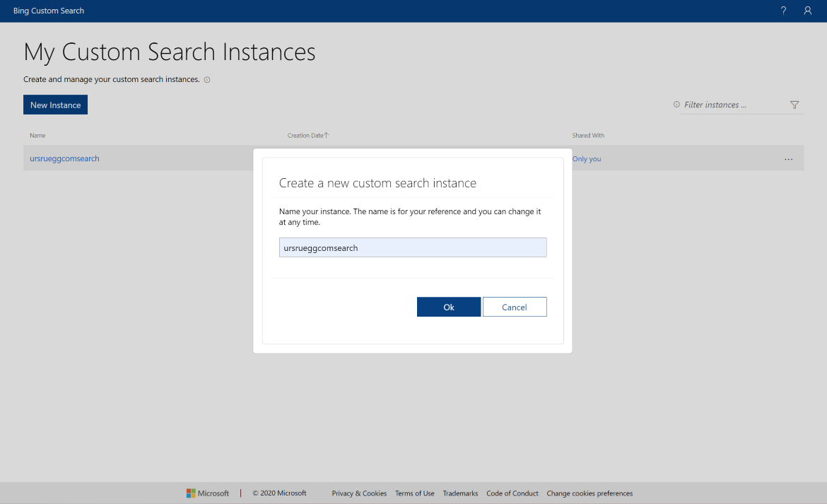Open the ursrueggcomsearch instance link
This screenshot has width=827, height=504.
64,158
